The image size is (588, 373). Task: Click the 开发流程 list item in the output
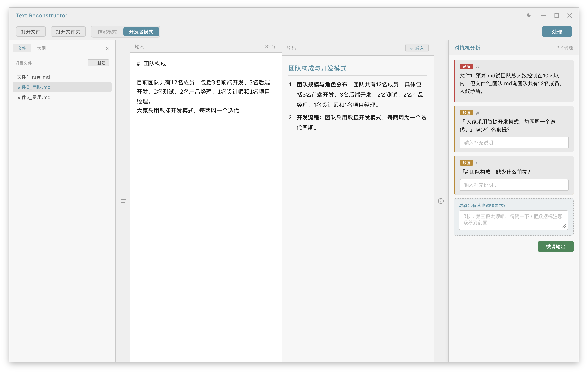[358, 123]
